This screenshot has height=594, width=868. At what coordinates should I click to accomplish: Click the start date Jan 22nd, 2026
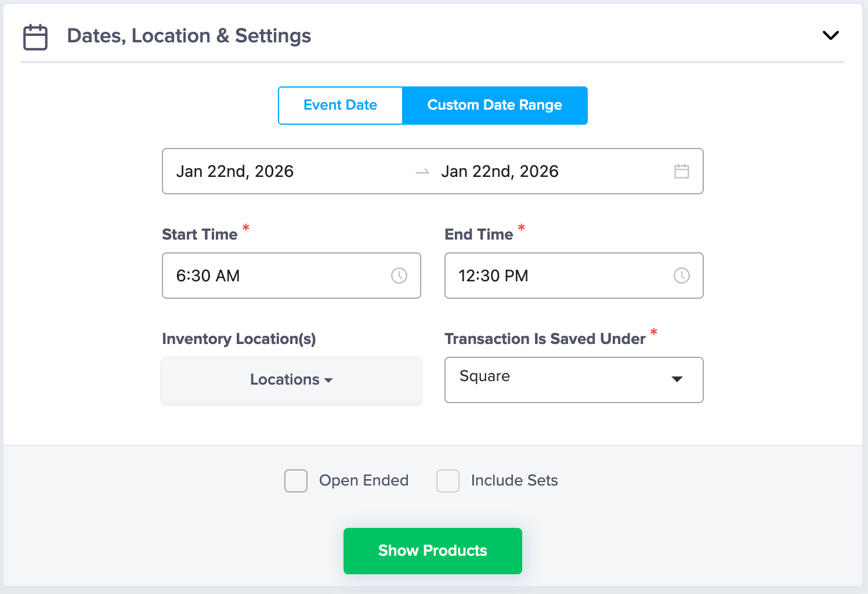[x=235, y=172]
